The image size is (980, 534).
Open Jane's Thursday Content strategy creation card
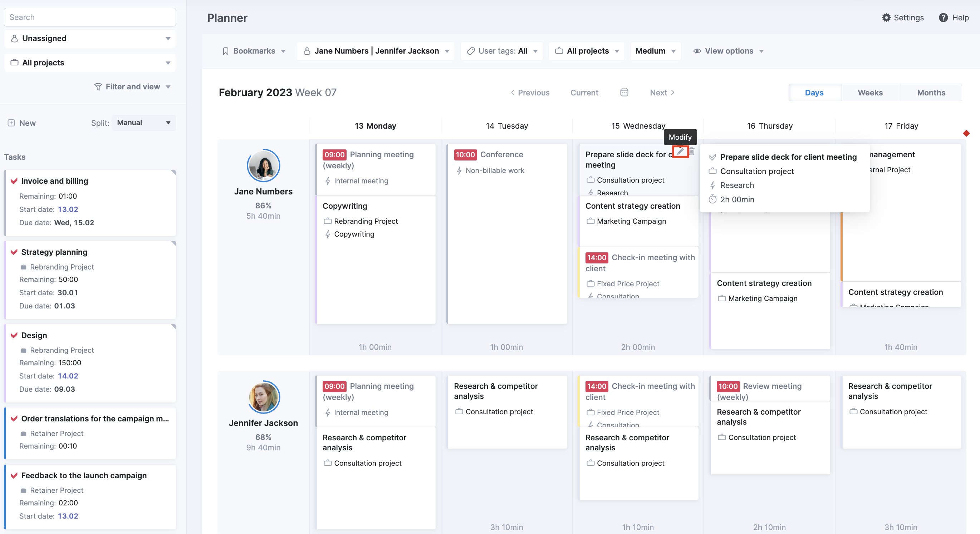(x=770, y=311)
